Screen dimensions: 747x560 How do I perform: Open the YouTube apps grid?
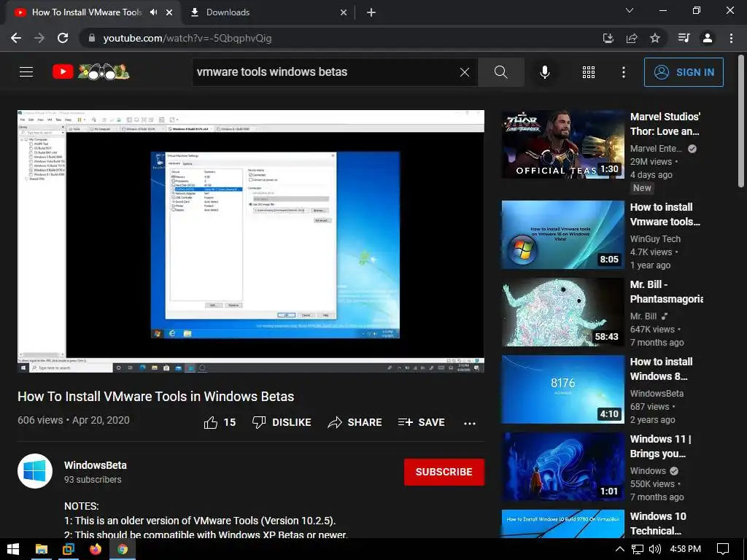point(589,72)
